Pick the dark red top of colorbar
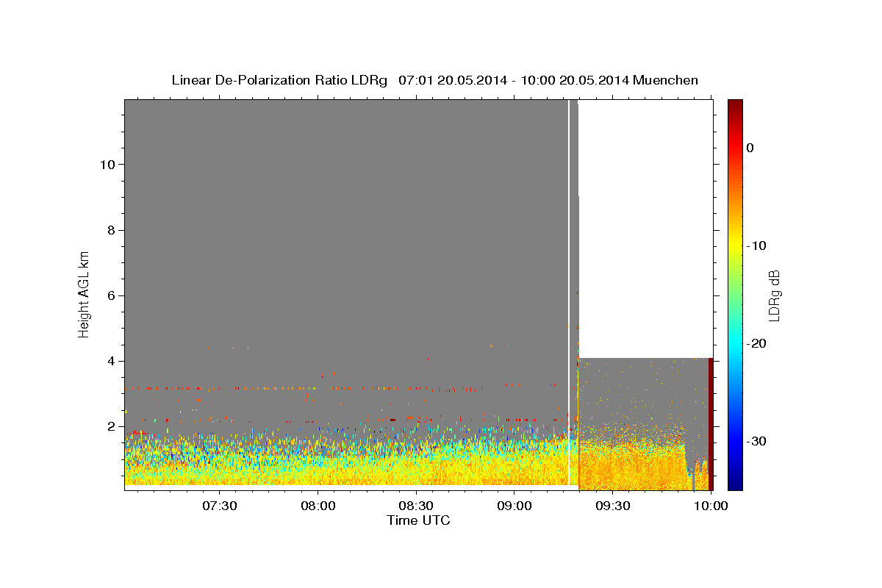 (x=735, y=107)
